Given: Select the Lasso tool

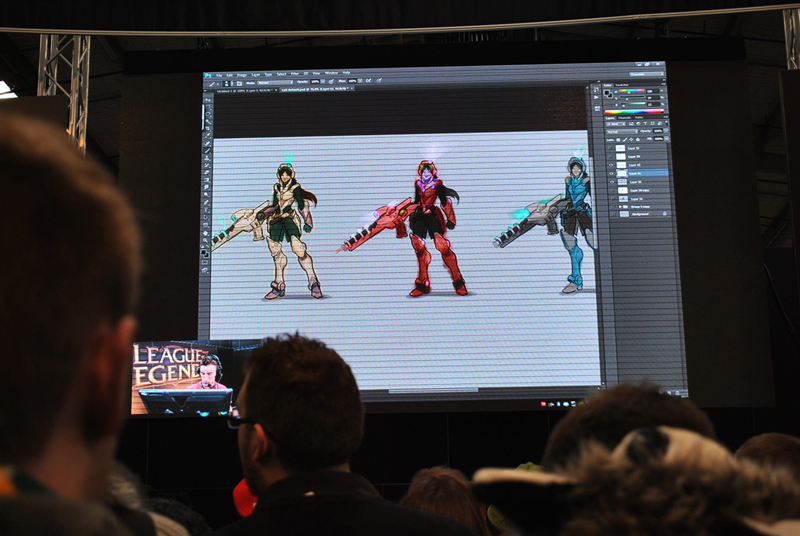Looking at the screenshot, I should coord(208,114).
